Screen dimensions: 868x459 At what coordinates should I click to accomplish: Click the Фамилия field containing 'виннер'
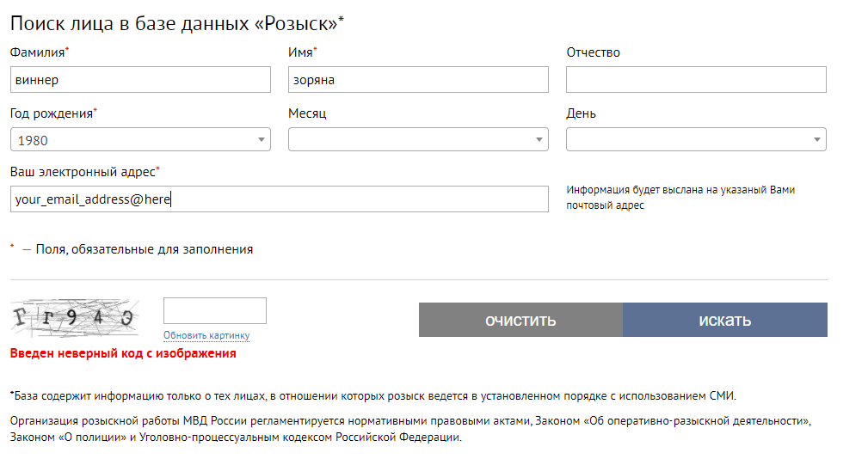coord(140,80)
